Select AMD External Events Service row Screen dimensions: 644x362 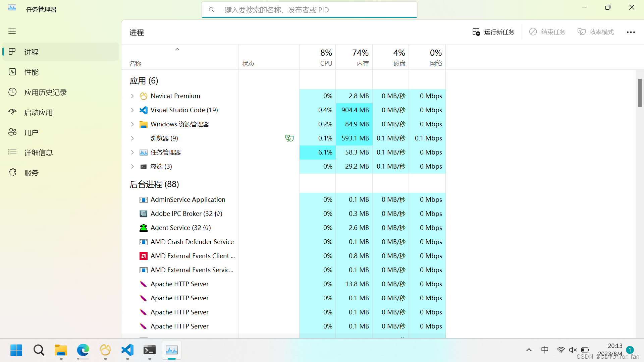[284, 270]
